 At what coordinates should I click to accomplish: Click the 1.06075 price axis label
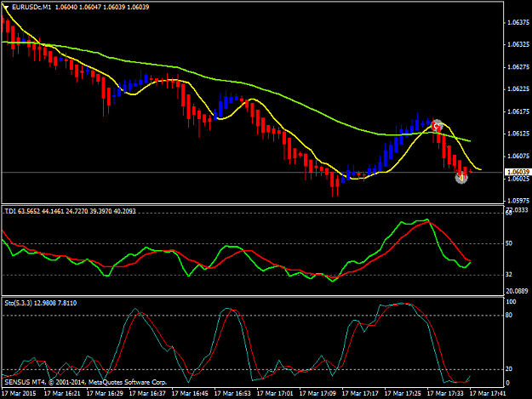(518, 156)
